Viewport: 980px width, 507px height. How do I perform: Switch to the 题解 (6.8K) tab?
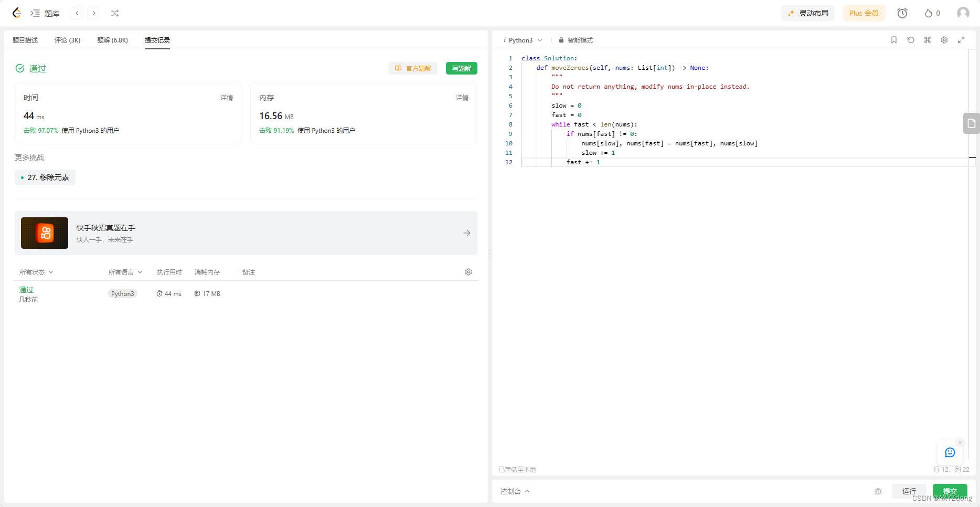(x=112, y=40)
